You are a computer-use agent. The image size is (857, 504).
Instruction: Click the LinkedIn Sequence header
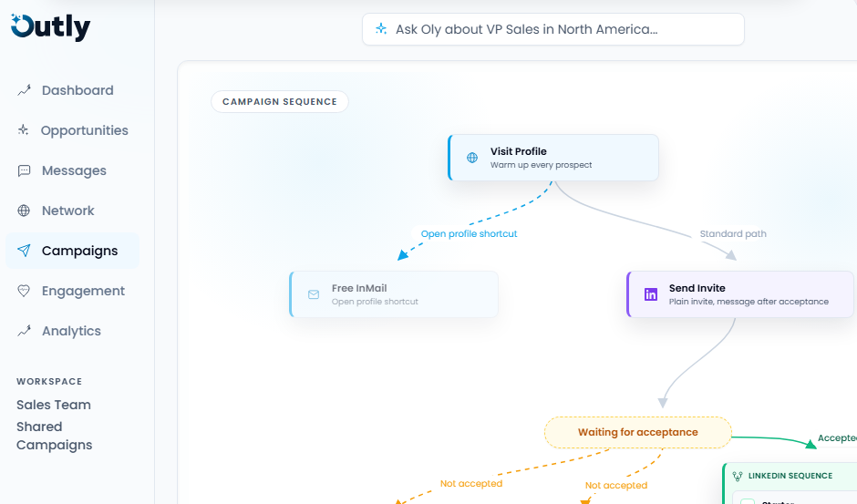pos(790,476)
